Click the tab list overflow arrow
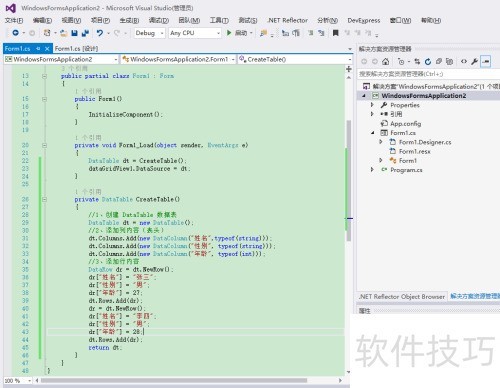This screenshot has height=388, width=500. point(350,49)
